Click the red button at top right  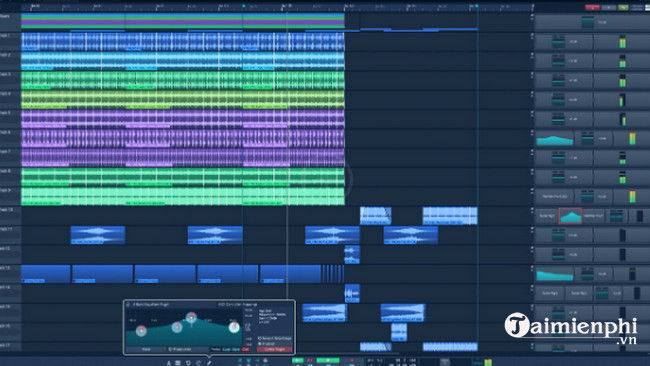pyautogui.click(x=592, y=7)
